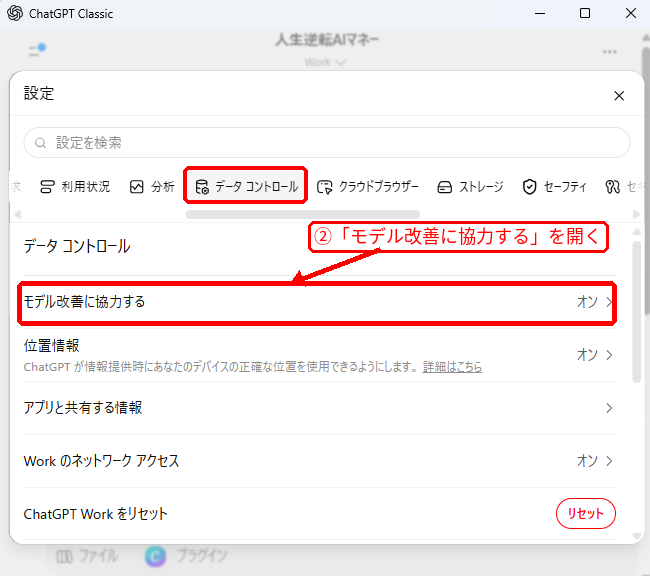Open the 利用状況 tab
The width and height of the screenshot is (650, 576).
coord(75,187)
